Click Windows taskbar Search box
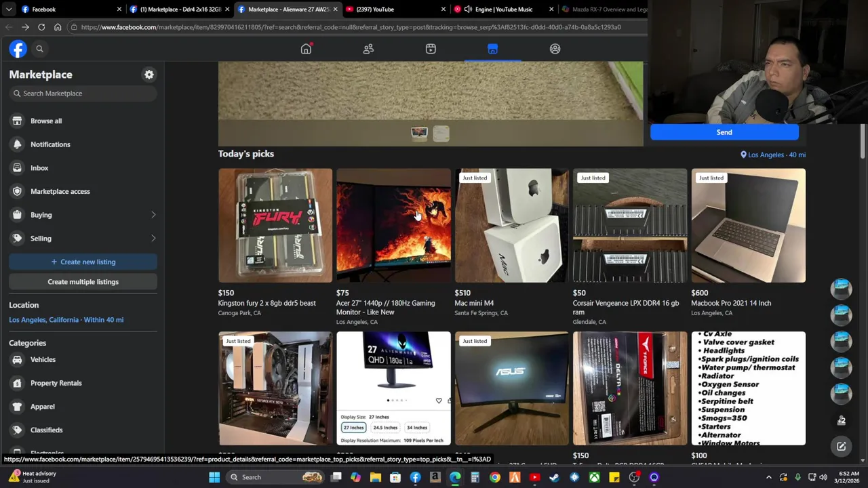The height and width of the screenshot is (488, 868). click(x=275, y=477)
